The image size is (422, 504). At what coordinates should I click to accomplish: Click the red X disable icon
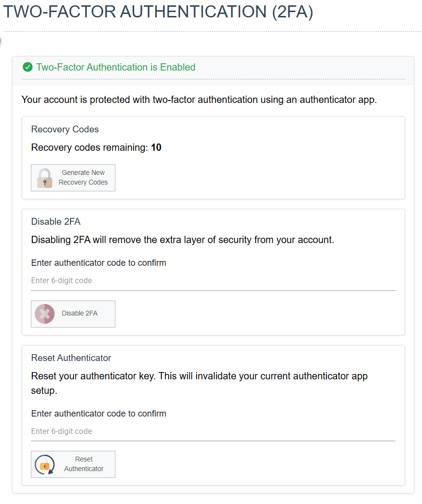44,314
